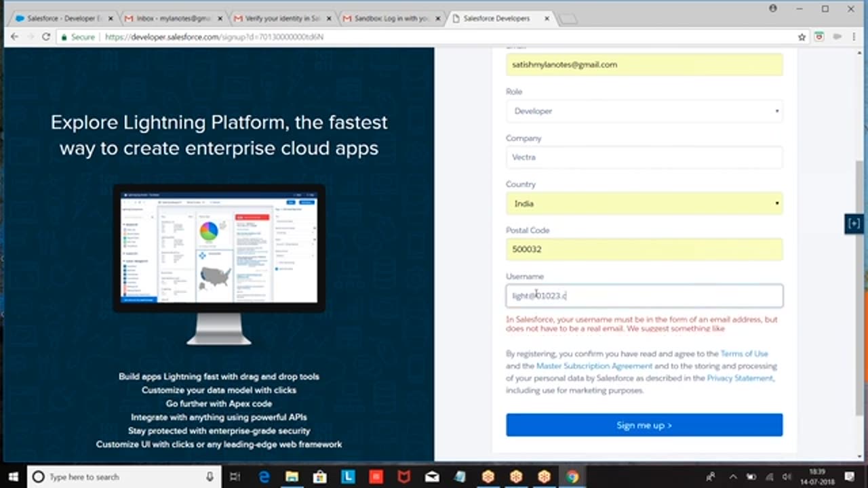
Task: Click the Postal Code field
Action: click(x=644, y=249)
